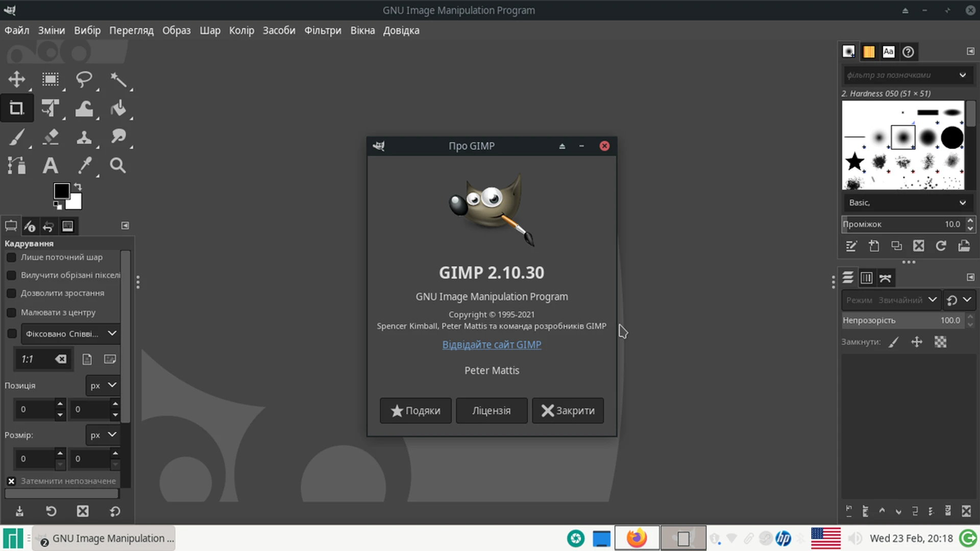Open the Tool Options tab
This screenshot has width=980, height=551.
(11, 226)
